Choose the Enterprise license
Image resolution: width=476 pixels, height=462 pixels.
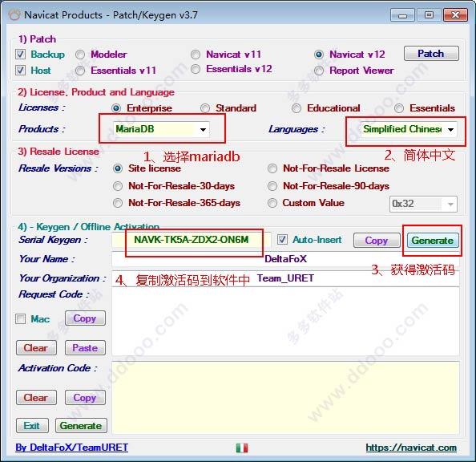click(116, 108)
